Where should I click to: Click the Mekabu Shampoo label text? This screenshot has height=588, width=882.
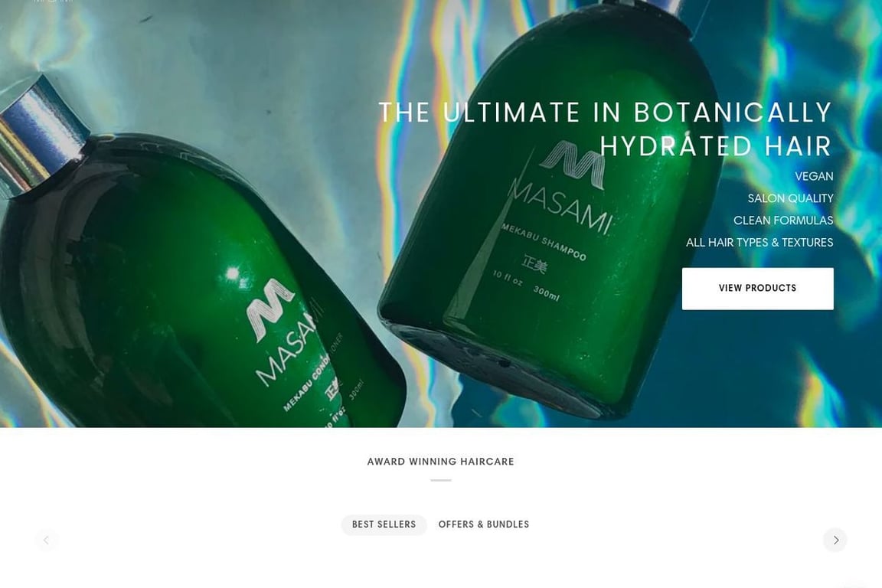544,242
